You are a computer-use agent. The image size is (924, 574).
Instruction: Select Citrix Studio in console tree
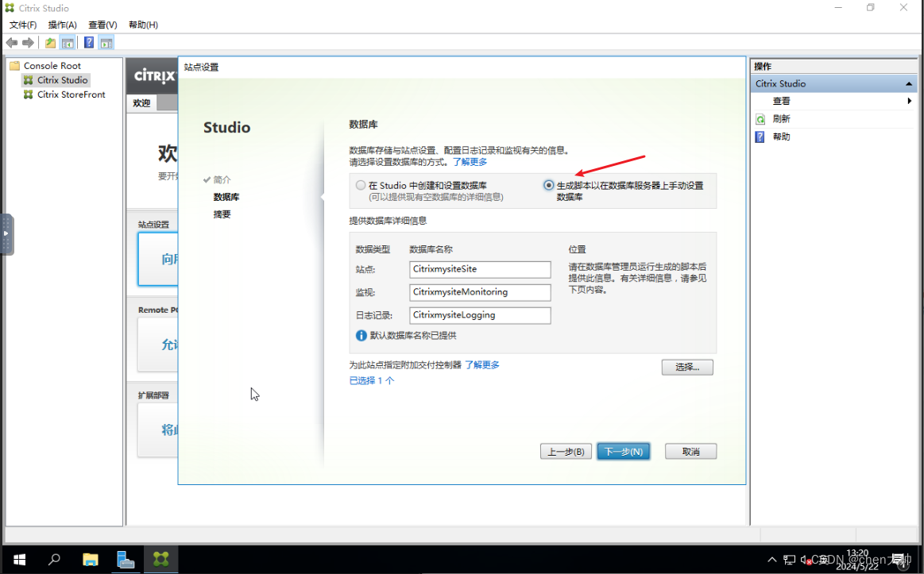[63, 80]
